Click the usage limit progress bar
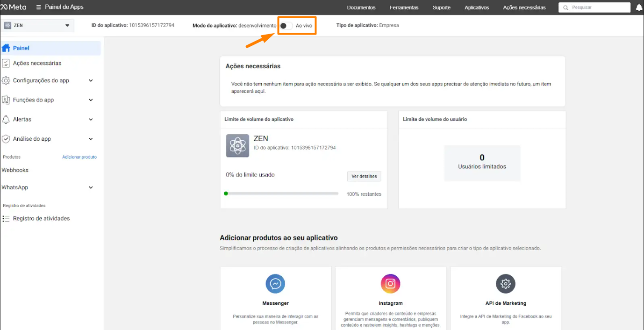This screenshot has width=644, height=330. [x=281, y=194]
